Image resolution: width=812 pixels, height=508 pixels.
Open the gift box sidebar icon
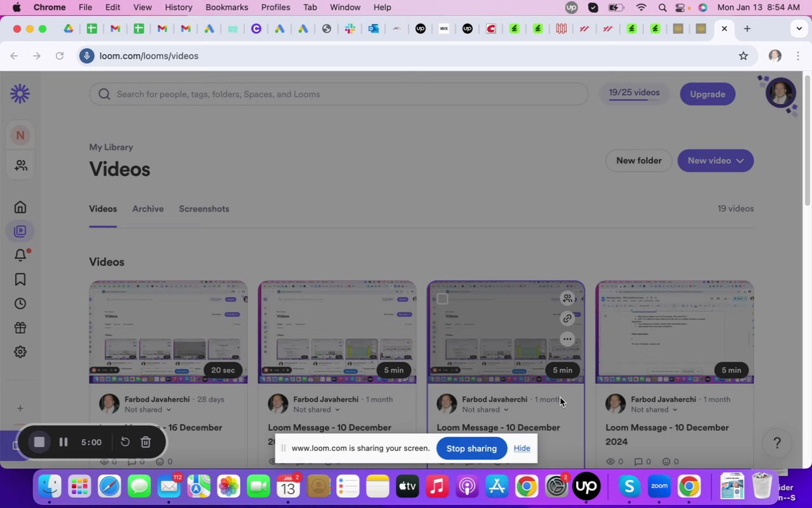pyautogui.click(x=20, y=328)
